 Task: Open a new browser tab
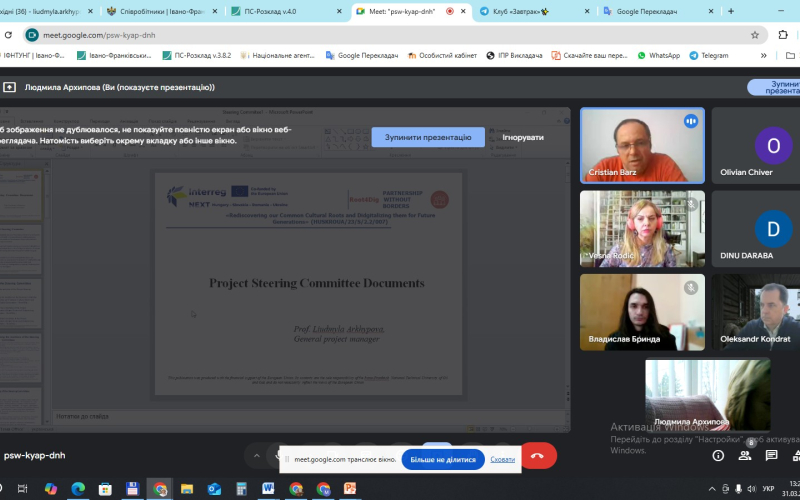731,11
